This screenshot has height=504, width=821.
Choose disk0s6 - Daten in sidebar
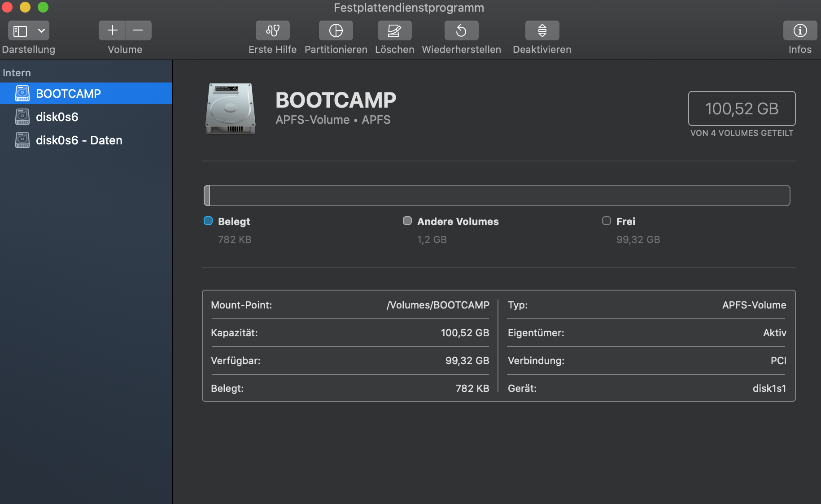point(79,140)
